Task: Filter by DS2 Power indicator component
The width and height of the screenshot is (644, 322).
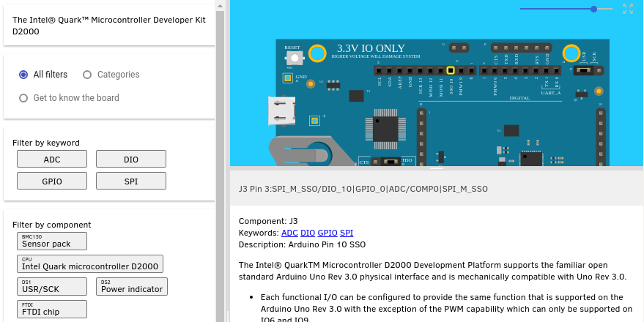Action: pyautogui.click(x=132, y=286)
